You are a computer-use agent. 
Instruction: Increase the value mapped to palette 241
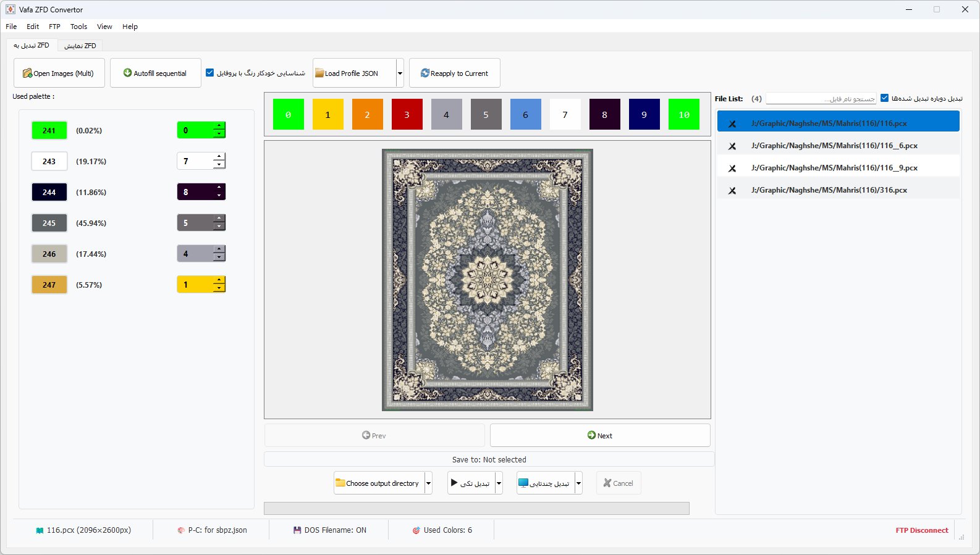219,127
